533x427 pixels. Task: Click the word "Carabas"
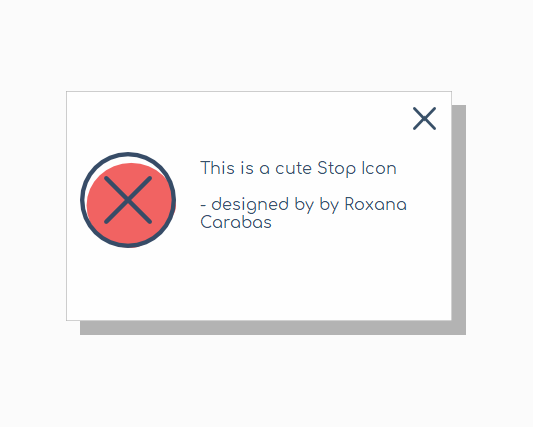pos(236,222)
